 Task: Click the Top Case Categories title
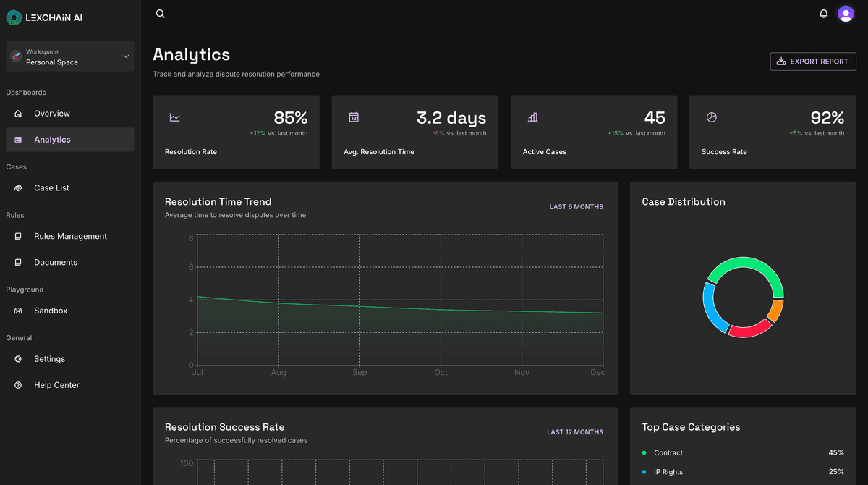coord(691,427)
